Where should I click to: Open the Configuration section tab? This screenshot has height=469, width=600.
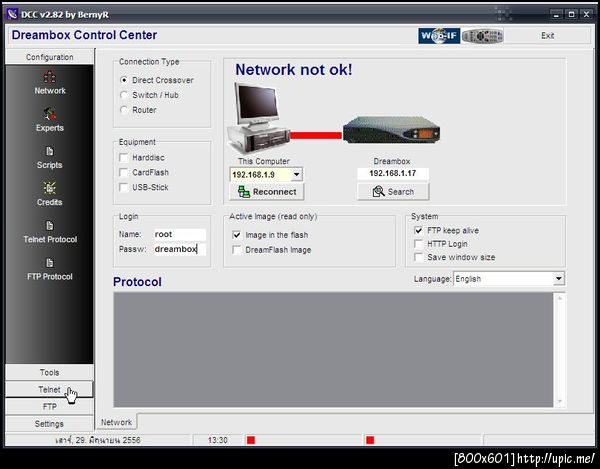click(x=49, y=57)
